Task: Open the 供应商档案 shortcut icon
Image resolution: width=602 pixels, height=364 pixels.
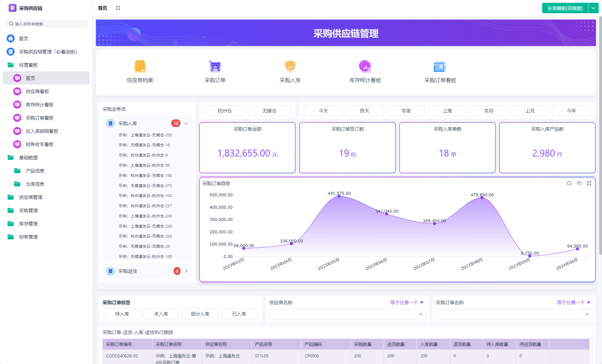Action: pos(140,66)
